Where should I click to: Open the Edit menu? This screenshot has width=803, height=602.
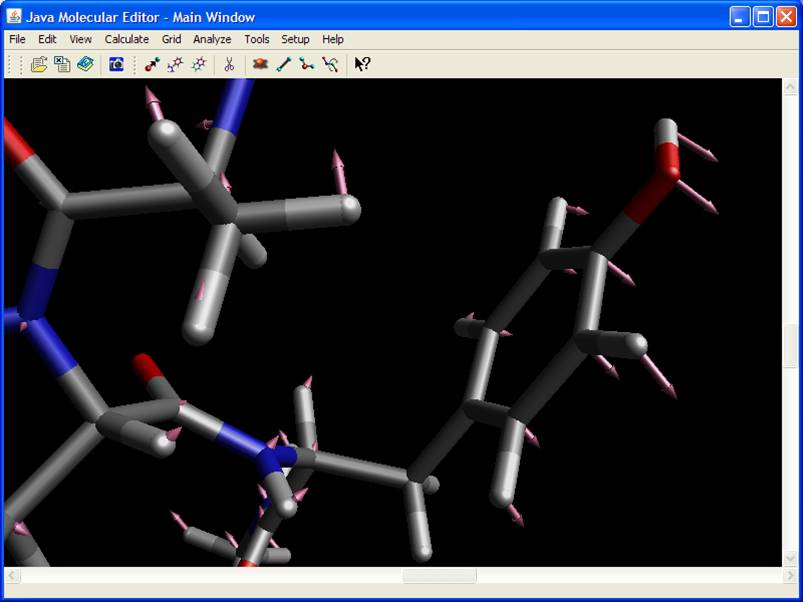[x=47, y=39]
